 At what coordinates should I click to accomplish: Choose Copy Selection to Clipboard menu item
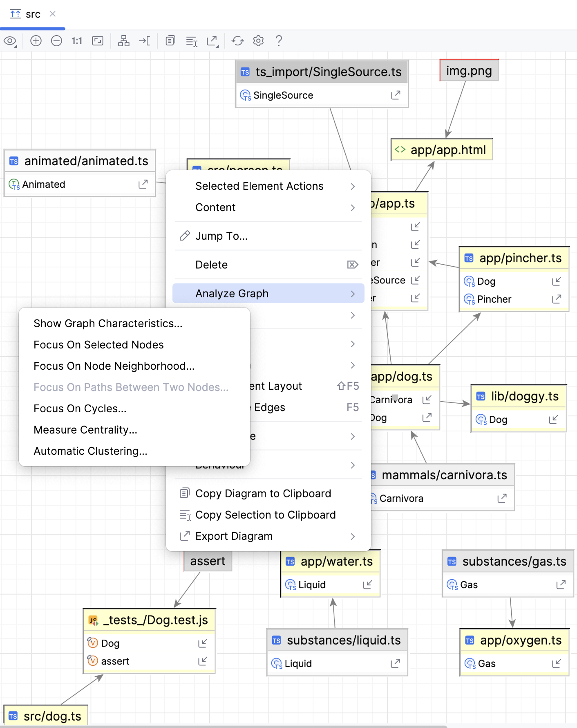pos(268,515)
